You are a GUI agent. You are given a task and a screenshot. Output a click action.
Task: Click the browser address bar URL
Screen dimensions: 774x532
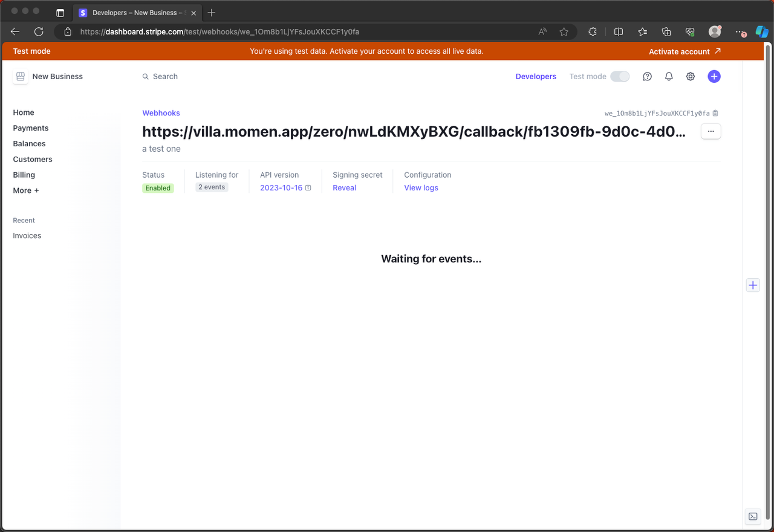pyautogui.click(x=220, y=32)
